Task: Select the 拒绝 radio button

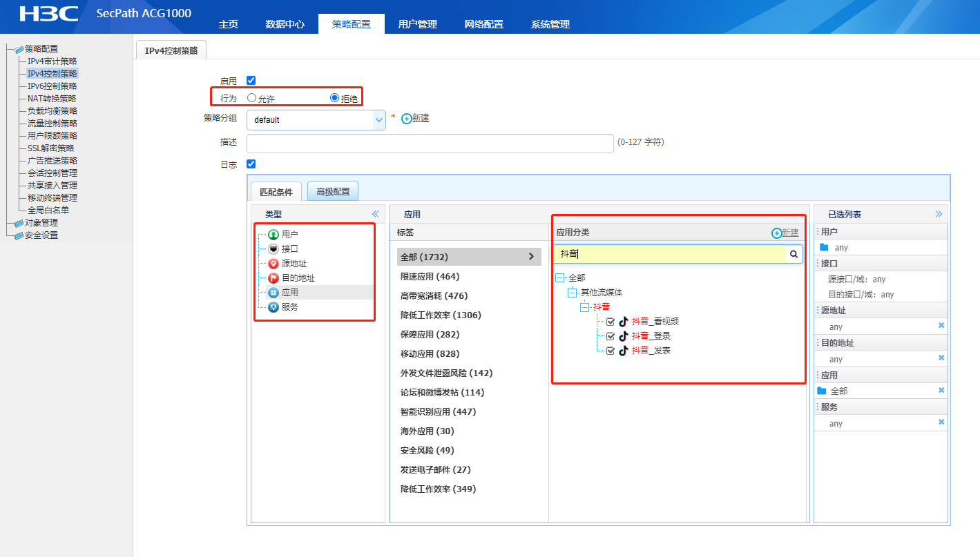Action: (335, 98)
